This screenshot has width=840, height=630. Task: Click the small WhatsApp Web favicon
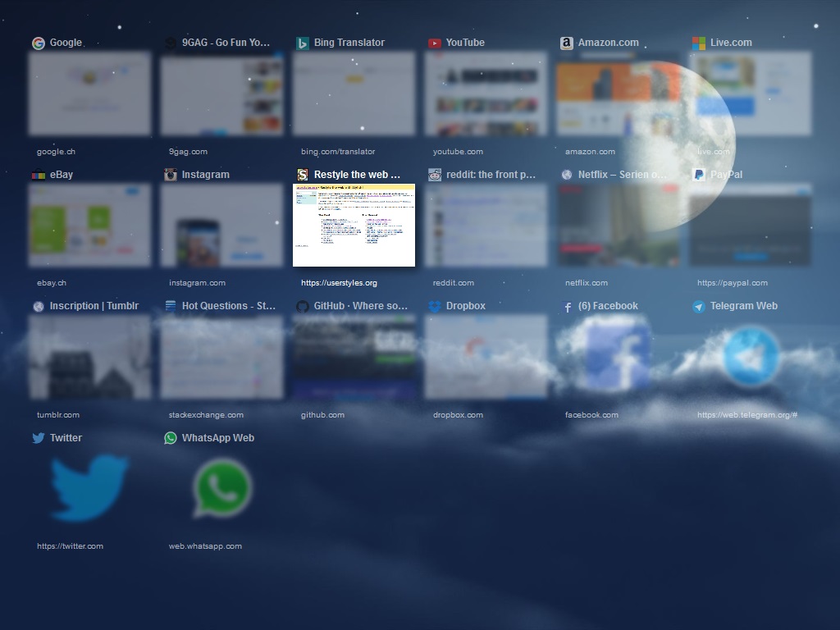pyautogui.click(x=171, y=438)
